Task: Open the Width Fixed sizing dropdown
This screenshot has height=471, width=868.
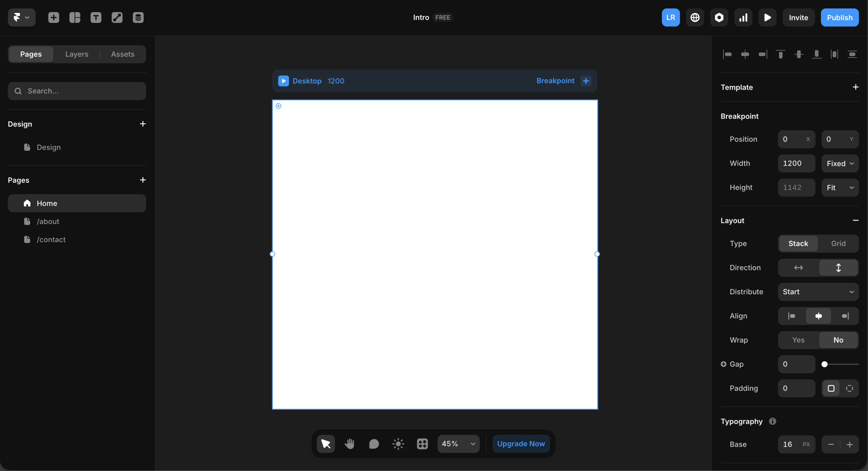Action: coord(840,163)
